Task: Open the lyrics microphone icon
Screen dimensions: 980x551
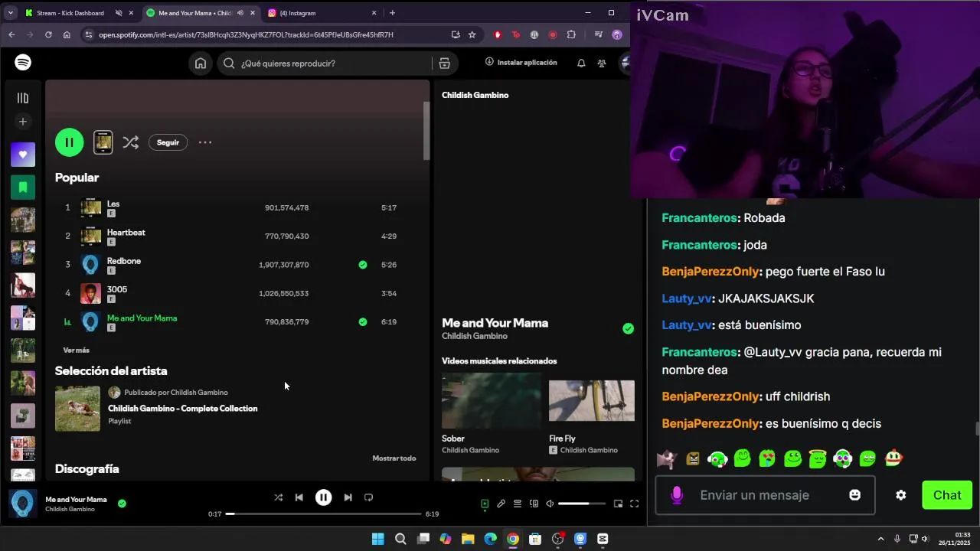Action: coord(501,504)
